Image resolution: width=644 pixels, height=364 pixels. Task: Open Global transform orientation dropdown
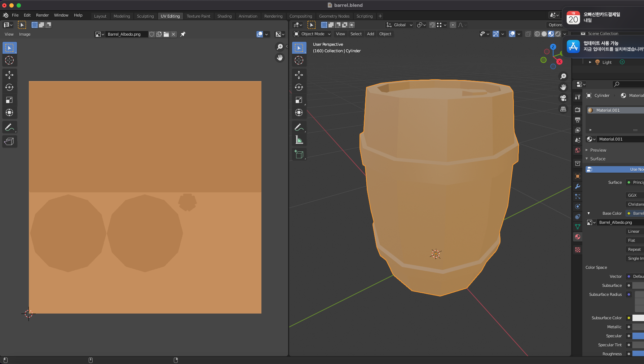(400, 25)
